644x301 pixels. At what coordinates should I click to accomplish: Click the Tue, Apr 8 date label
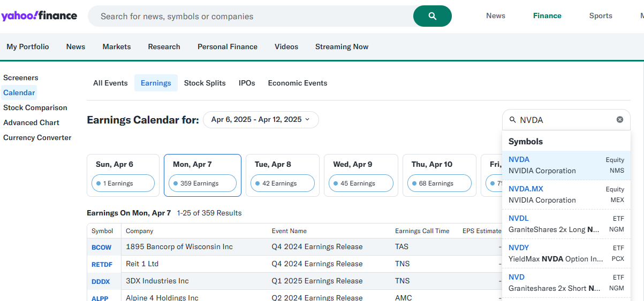pyautogui.click(x=273, y=164)
